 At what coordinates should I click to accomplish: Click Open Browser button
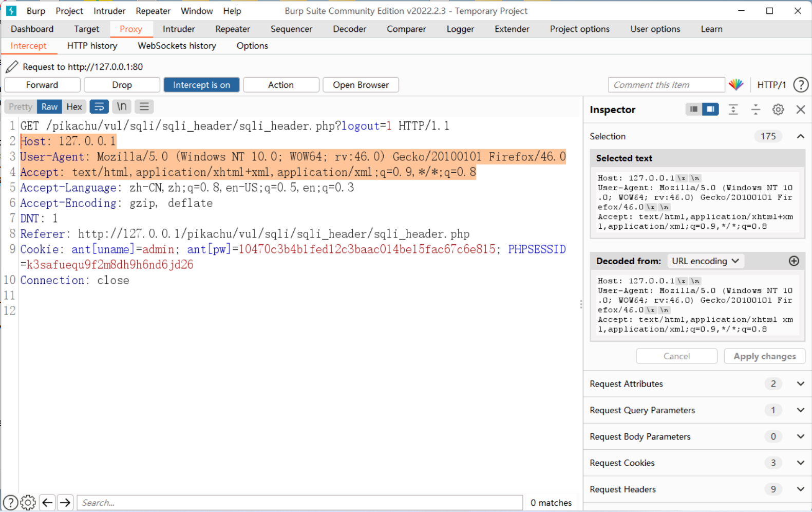pos(361,85)
